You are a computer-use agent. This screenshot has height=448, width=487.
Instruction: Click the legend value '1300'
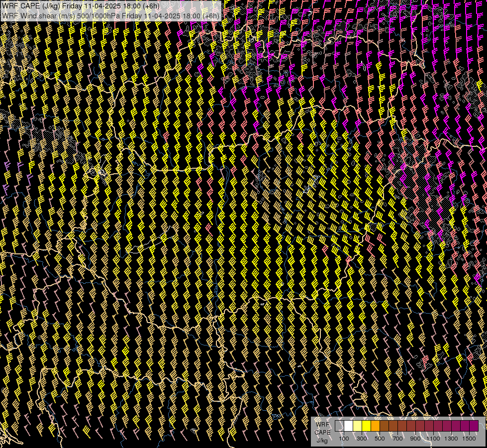[x=451, y=439]
